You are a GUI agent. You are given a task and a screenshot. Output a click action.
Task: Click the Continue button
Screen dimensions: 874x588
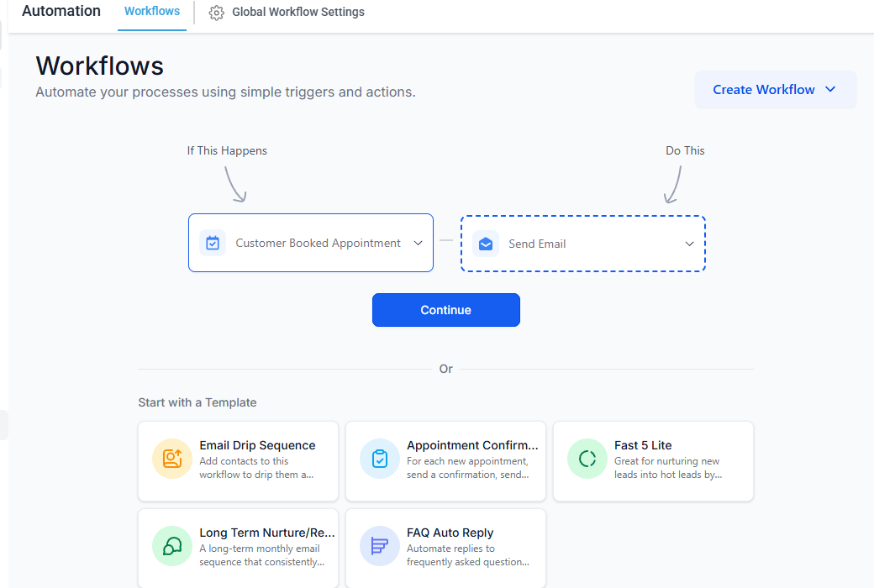(x=445, y=310)
